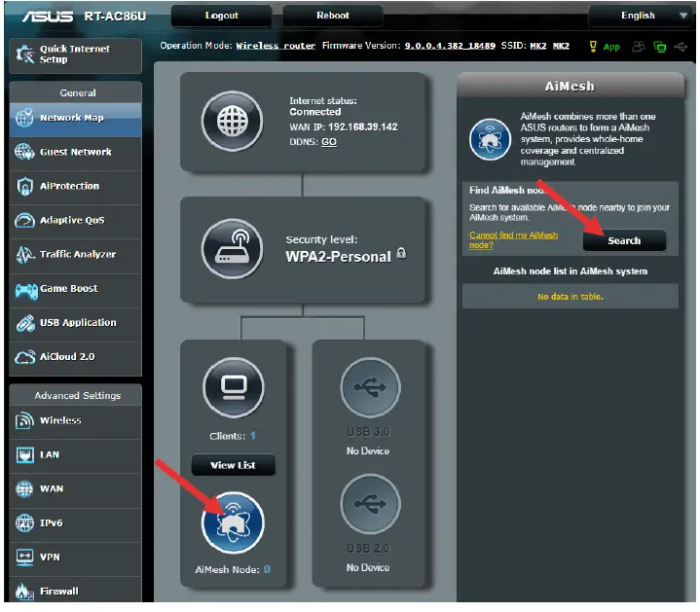Click the Clients count number 1
This screenshot has width=700, height=612.
(x=253, y=436)
